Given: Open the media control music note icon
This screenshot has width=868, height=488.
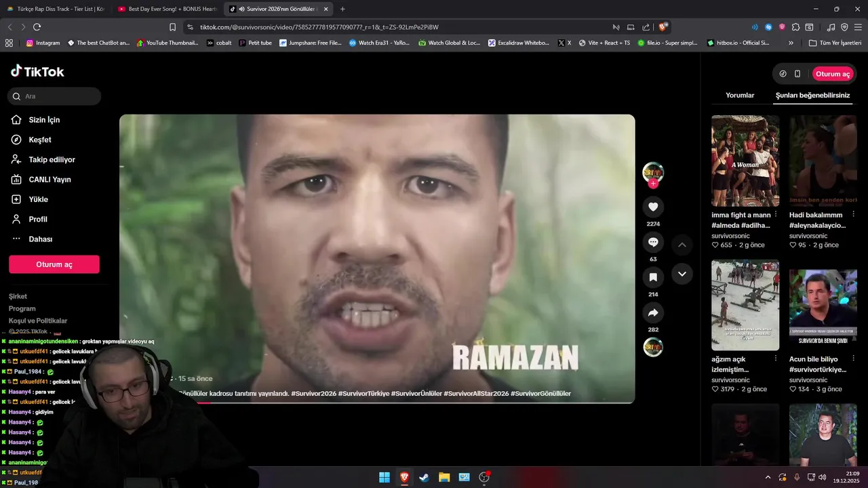Looking at the screenshot, I should click(831, 27).
